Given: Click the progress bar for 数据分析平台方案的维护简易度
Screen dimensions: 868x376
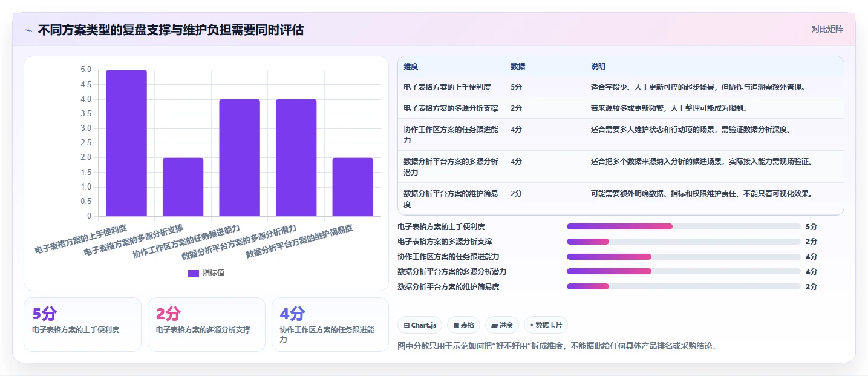Looking at the screenshot, I should pyautogui.click(x=684, y=286).
